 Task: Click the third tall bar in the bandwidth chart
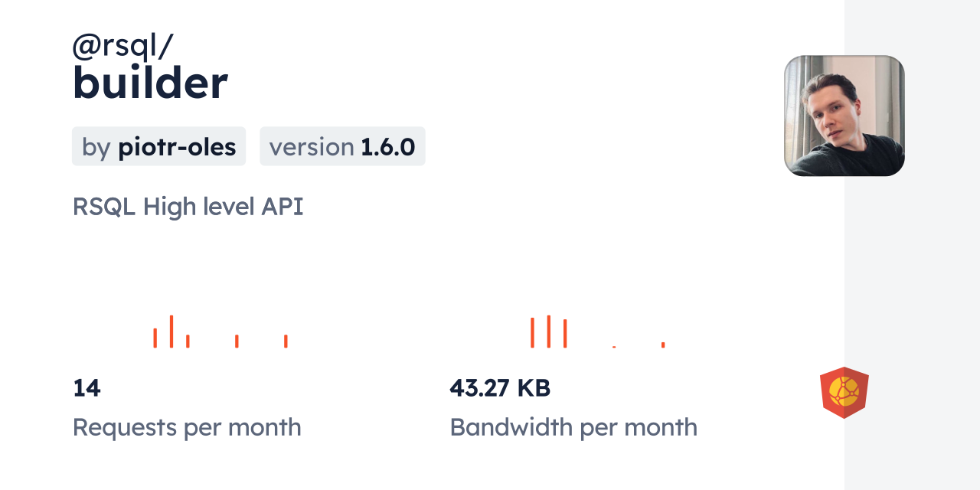pos(565,333)
